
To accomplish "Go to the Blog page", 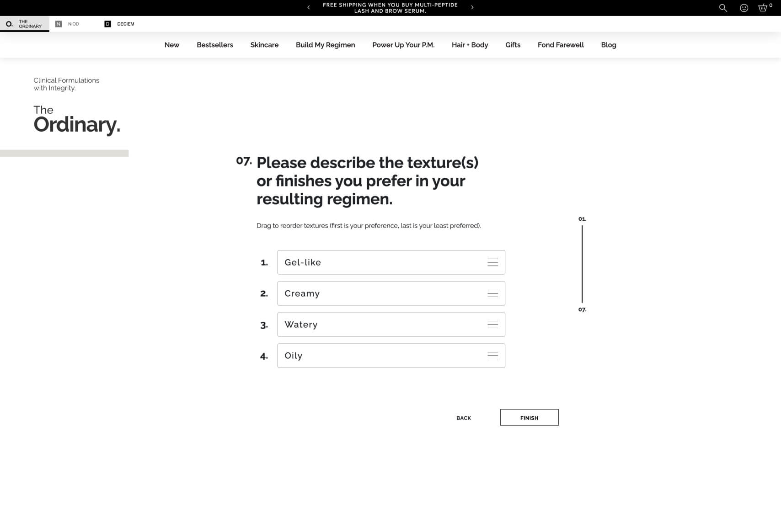I will [609, 45].
